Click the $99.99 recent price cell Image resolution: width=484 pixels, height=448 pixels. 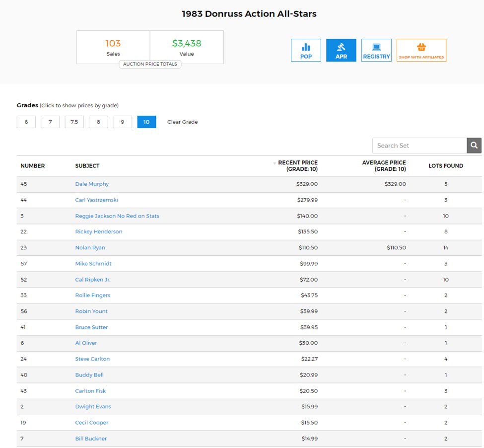(309, 264)
